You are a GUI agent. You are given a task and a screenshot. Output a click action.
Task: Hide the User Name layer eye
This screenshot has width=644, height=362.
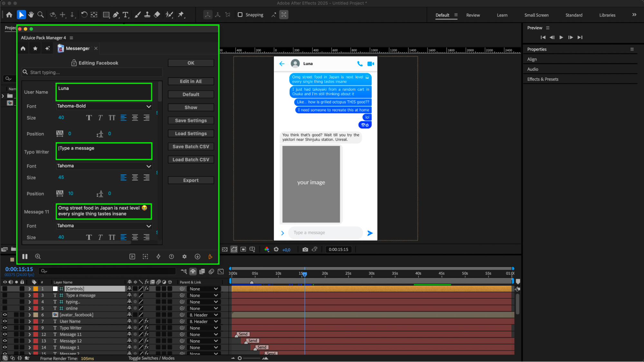pyautogui.click(x=5, y=321)
